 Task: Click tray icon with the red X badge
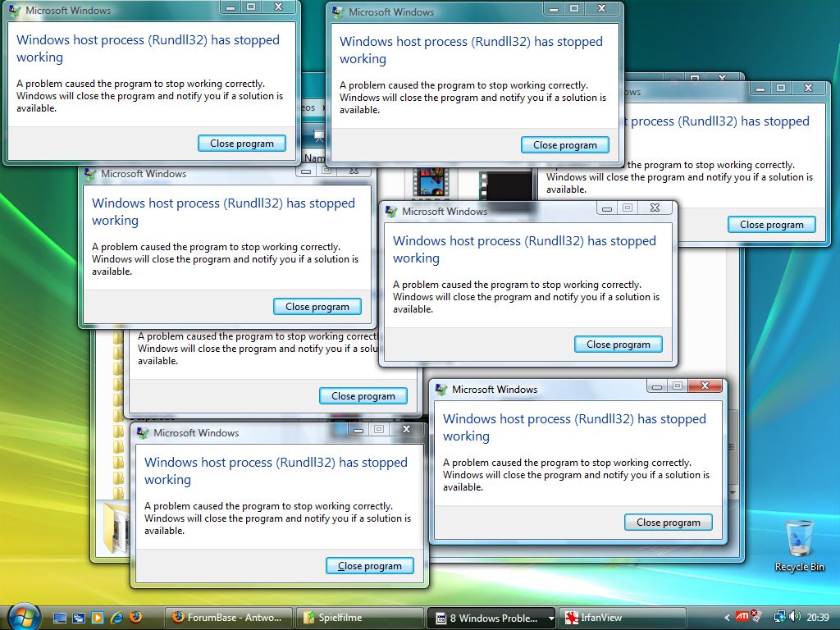coord(756,614)
